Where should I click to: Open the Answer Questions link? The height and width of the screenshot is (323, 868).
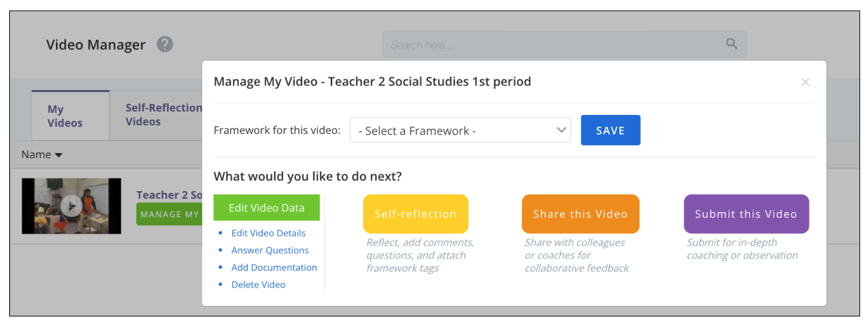tap(270, 250)
